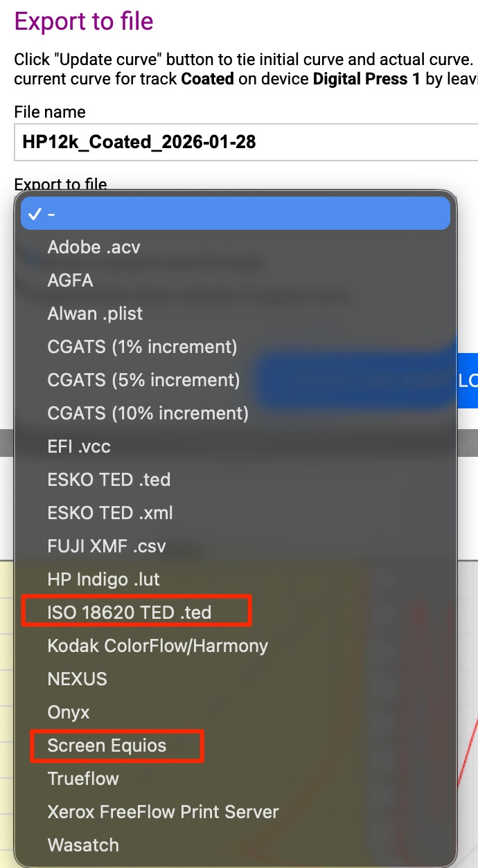
Task: Choose CGATS (1% increment) option
Action: point(142,347)
